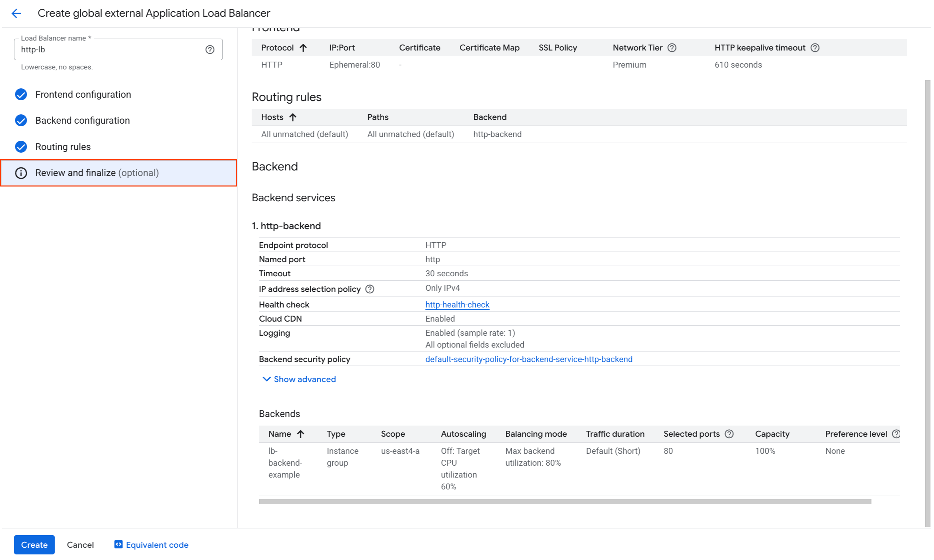View the Preference level help icon
Image resolution: width=934 pixels, height=560 pixels.
[x=896, y=434]
